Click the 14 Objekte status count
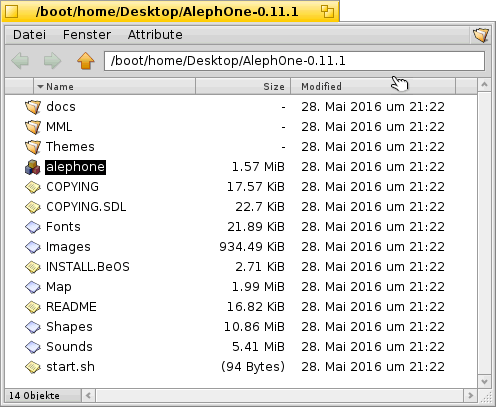 [x=34, y=396]
